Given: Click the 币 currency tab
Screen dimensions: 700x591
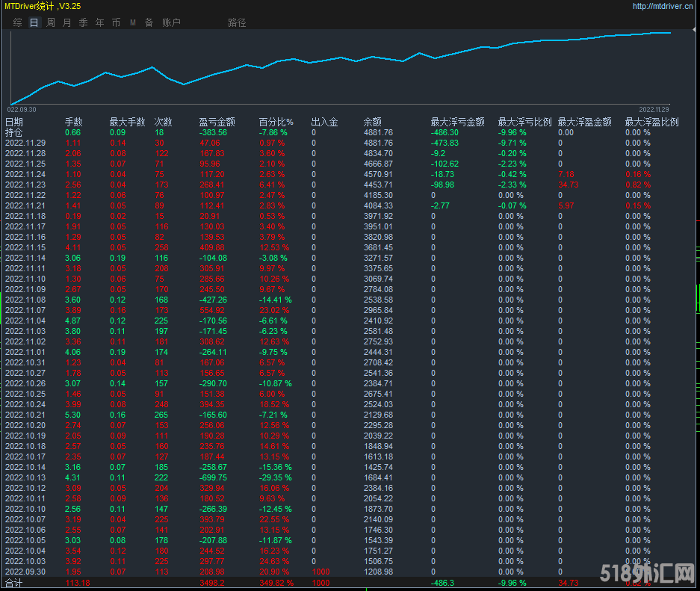Looking at the screenshot, I should (x=116, y=22).
